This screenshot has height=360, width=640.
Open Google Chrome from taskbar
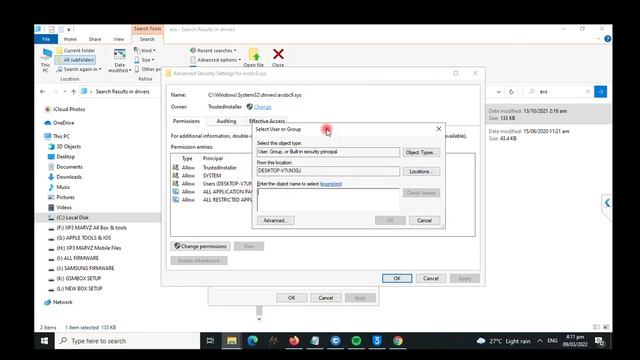pos(398,341)
